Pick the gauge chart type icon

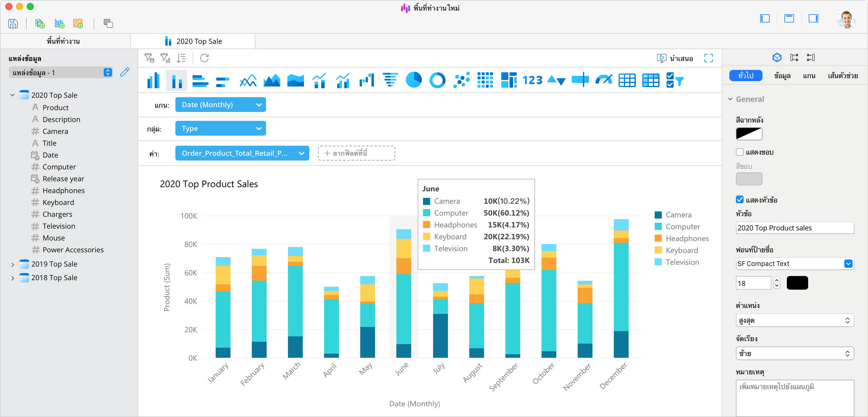[603, 80]
